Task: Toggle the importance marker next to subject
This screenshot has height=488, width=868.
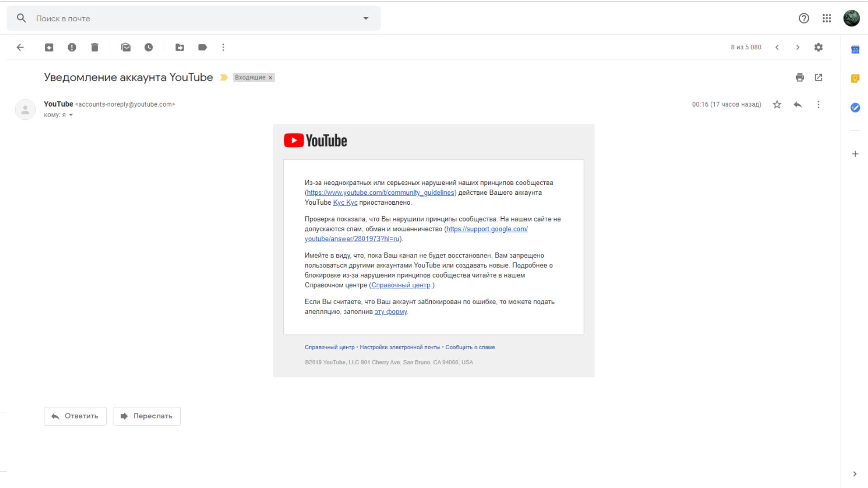Action: point(224,78)
